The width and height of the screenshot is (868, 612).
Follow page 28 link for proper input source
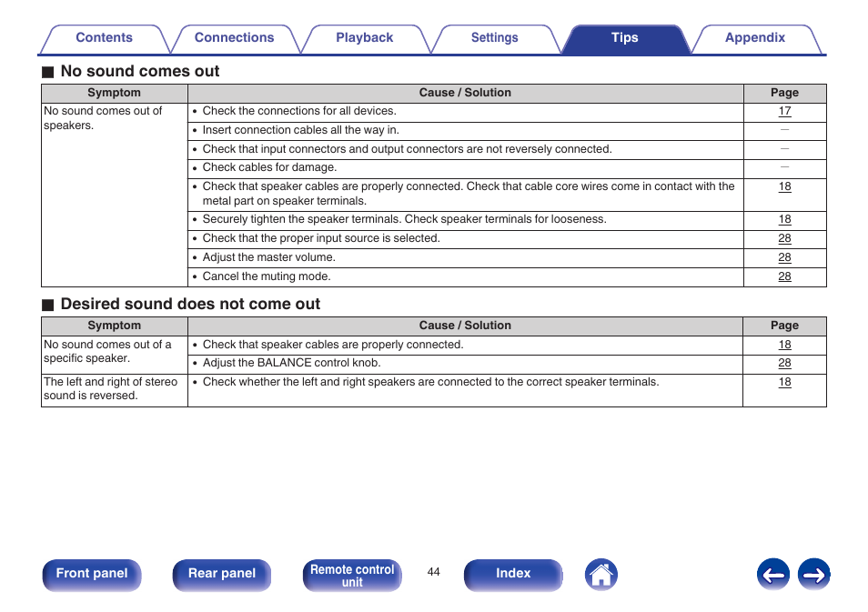pos(784,238)
